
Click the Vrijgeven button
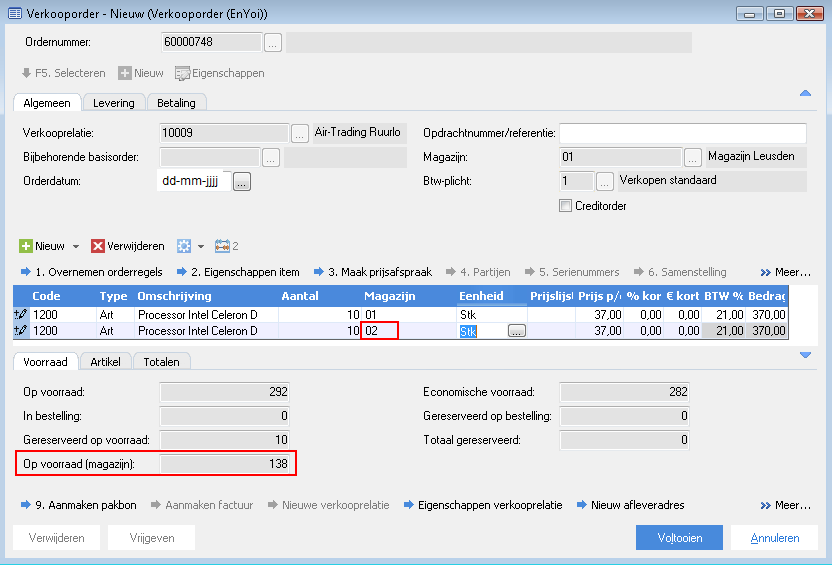click(x=151, y=538)
